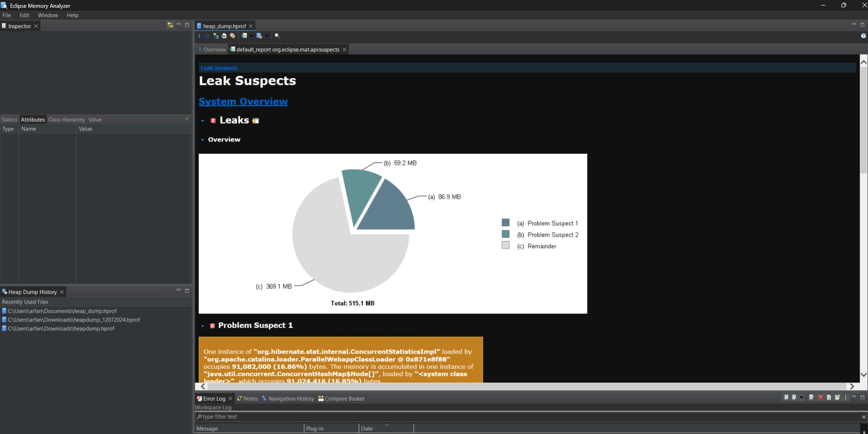
Task: Open the Notes tab
Action: coord(247,398)
